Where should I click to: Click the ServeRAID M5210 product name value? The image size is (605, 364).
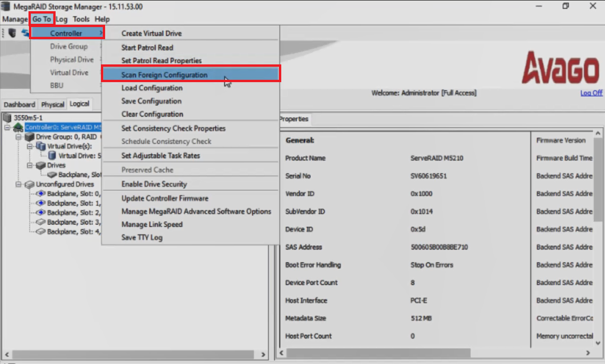pos(436,158)
